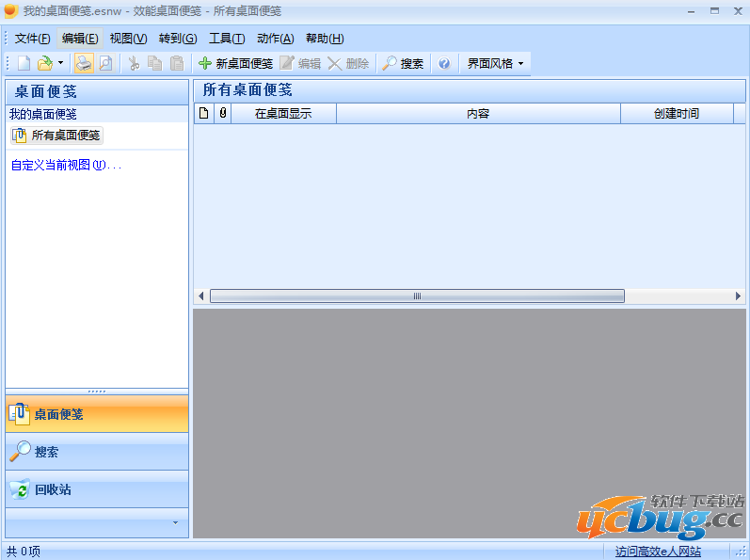
Task: Click the sidebar splitter dots handle
Action: (x=97, y=392)
